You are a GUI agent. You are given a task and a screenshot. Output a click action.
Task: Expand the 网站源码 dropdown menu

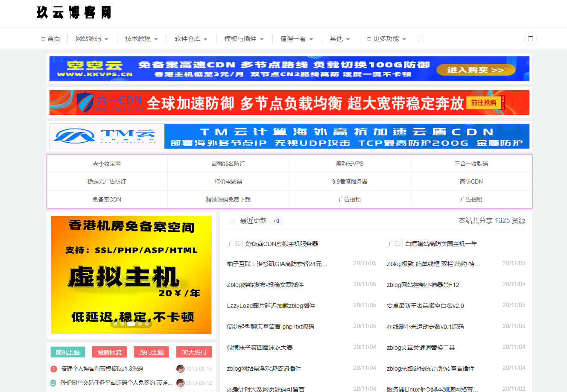pos(92,39)
